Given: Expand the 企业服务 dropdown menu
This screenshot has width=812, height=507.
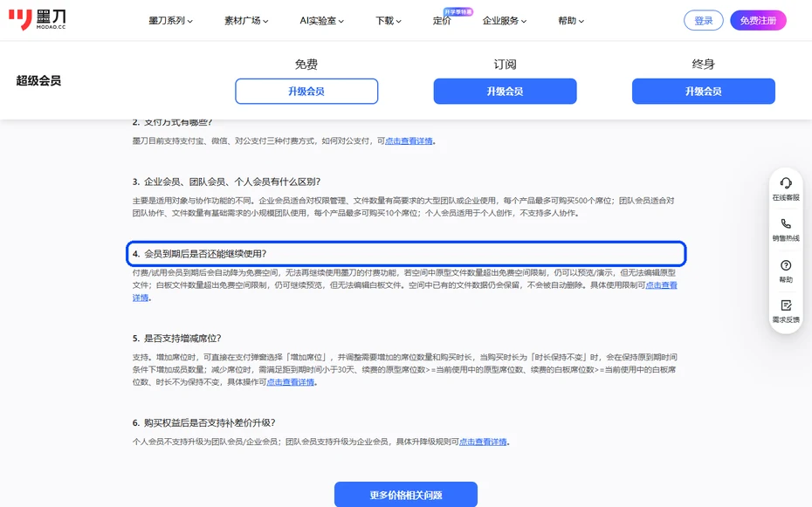Looking at the screenshot, I should point(505,21).
